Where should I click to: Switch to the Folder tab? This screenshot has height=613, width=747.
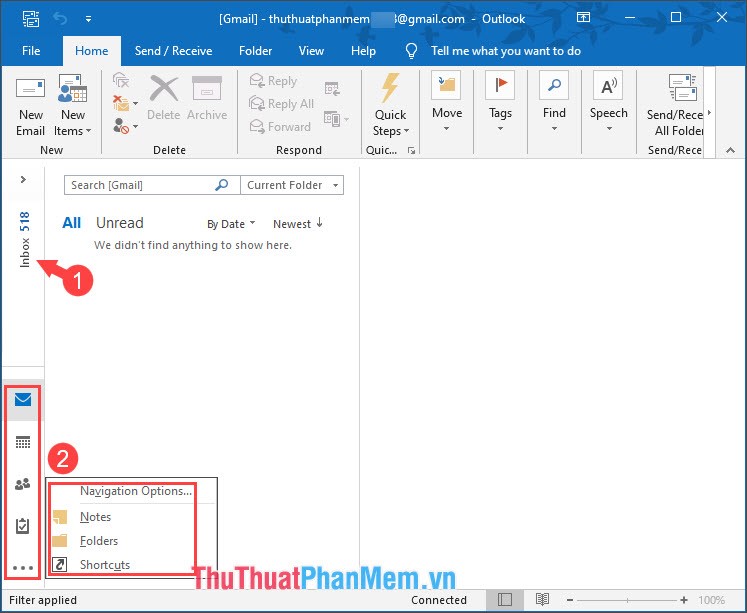coord(255,51)
